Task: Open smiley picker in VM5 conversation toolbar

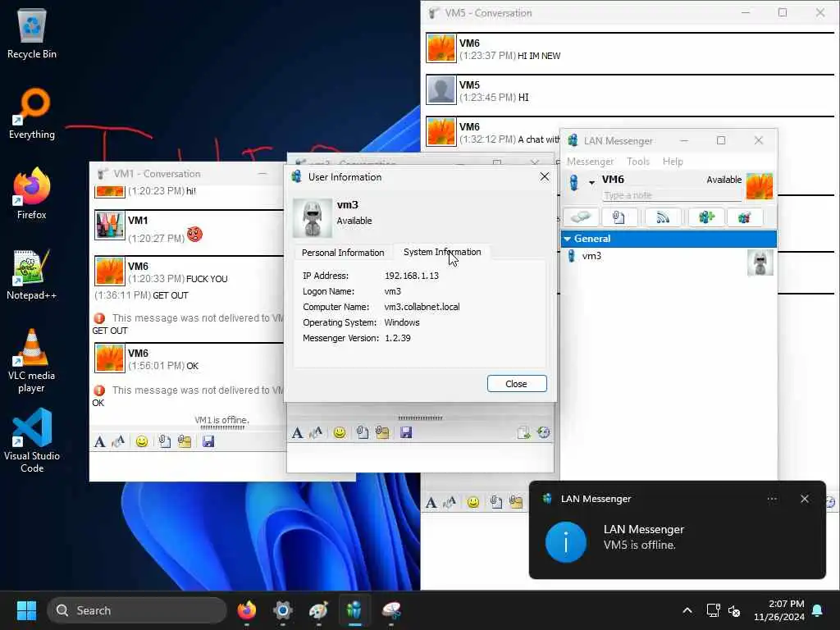Action: tap(473, 503)
